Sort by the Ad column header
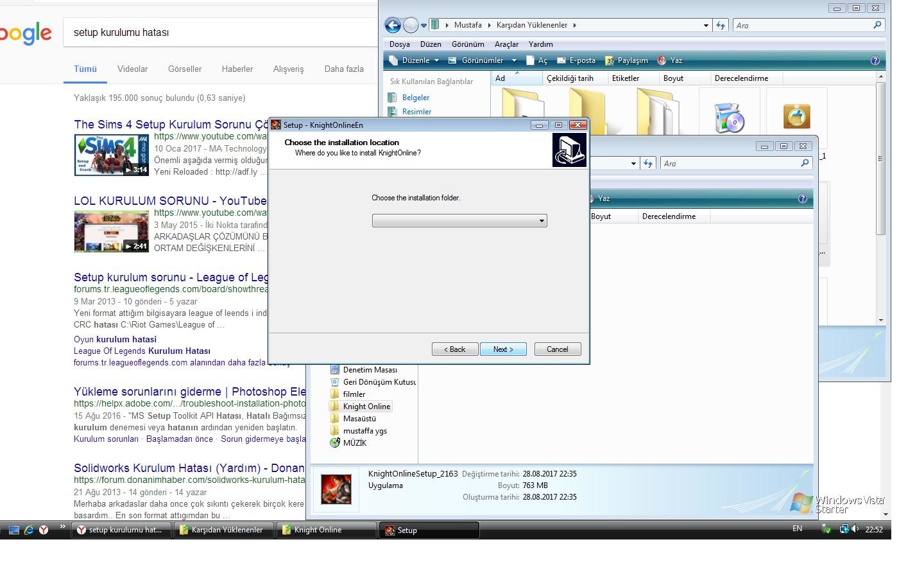Viewport: 924px width, 578px height. (x=517, y=78)
